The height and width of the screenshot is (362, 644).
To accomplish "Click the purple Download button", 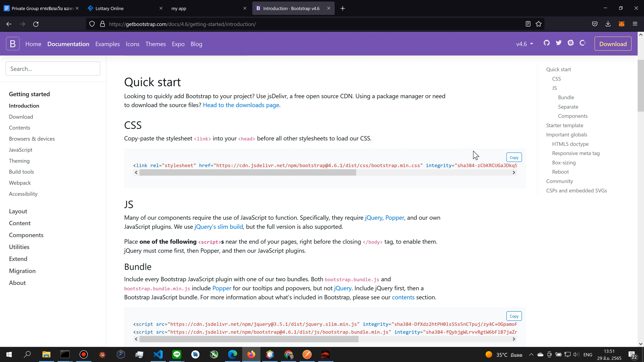I will pos(613,43).
